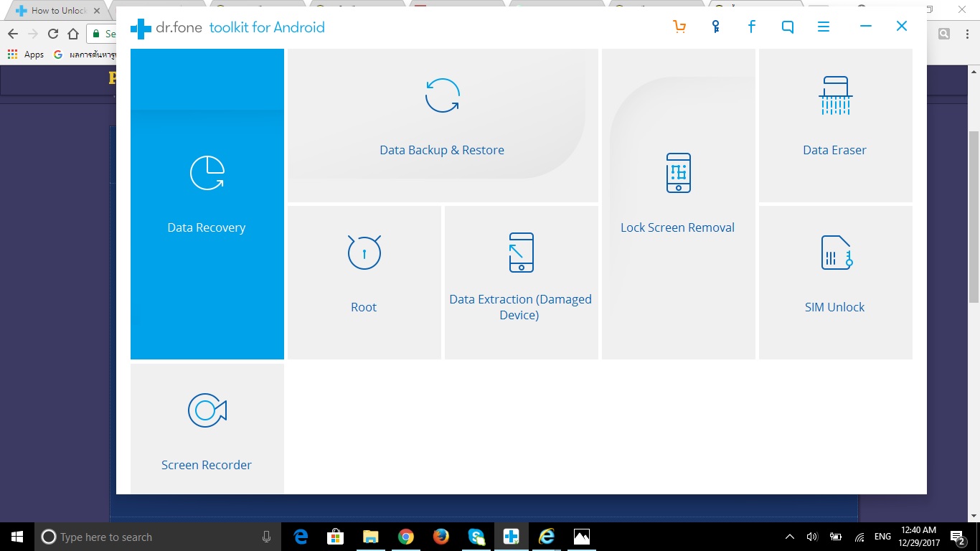980x551 pixels.
Task: Open the dr.fone hamburger menu
Action: coord(824,27)
